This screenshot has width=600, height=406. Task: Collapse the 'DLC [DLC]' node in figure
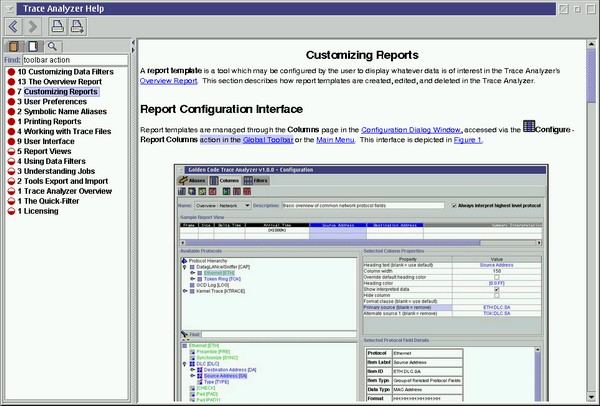(185, 364)
